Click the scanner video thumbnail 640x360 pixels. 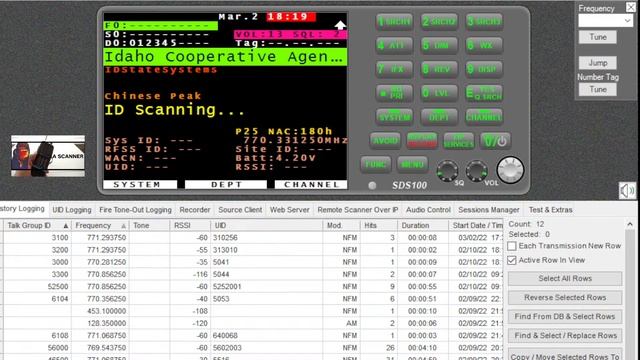click(x=48, y=156)
